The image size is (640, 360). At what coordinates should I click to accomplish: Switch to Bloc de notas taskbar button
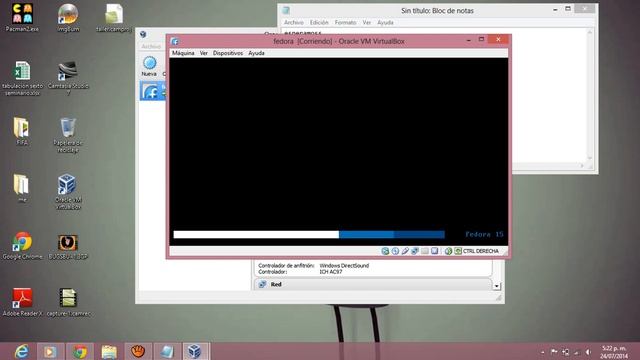(167, 351)
